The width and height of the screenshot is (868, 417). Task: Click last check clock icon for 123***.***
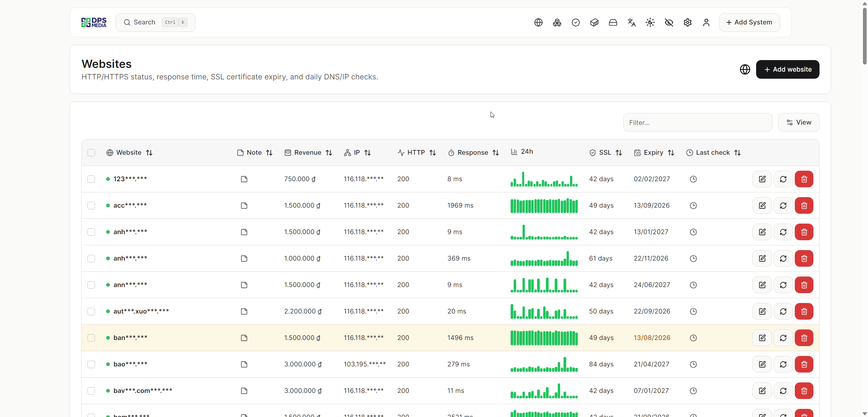tap(693, 179)
